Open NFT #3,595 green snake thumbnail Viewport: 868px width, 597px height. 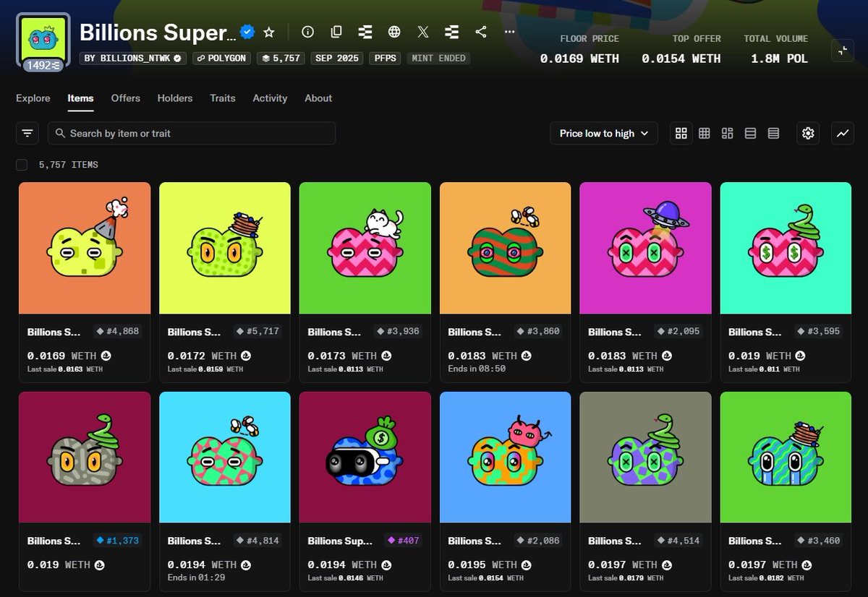(786, 248)
